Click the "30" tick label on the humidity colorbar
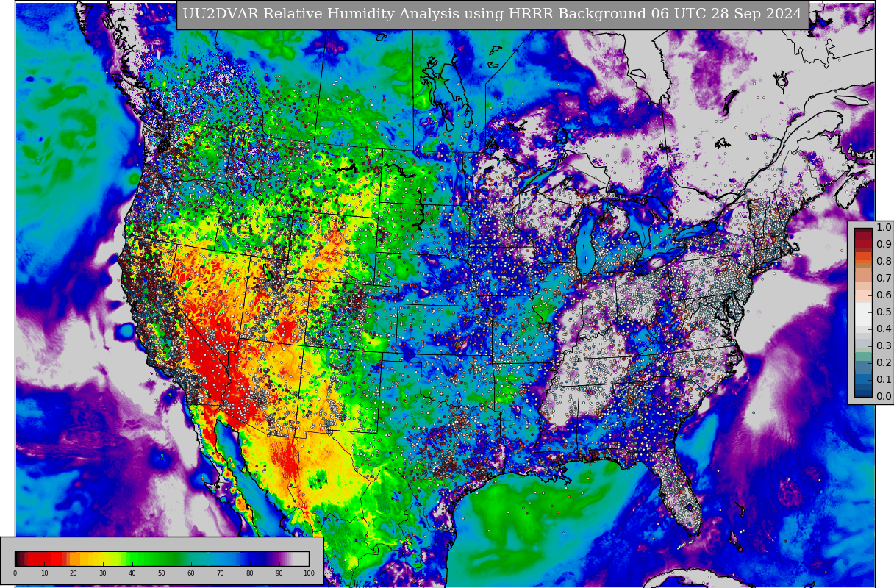 (x=103, y=573)
